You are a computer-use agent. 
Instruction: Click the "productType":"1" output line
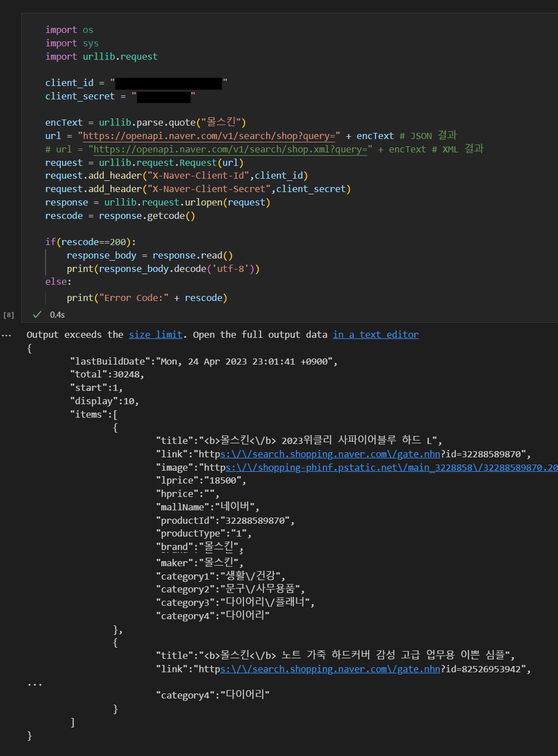204,533
